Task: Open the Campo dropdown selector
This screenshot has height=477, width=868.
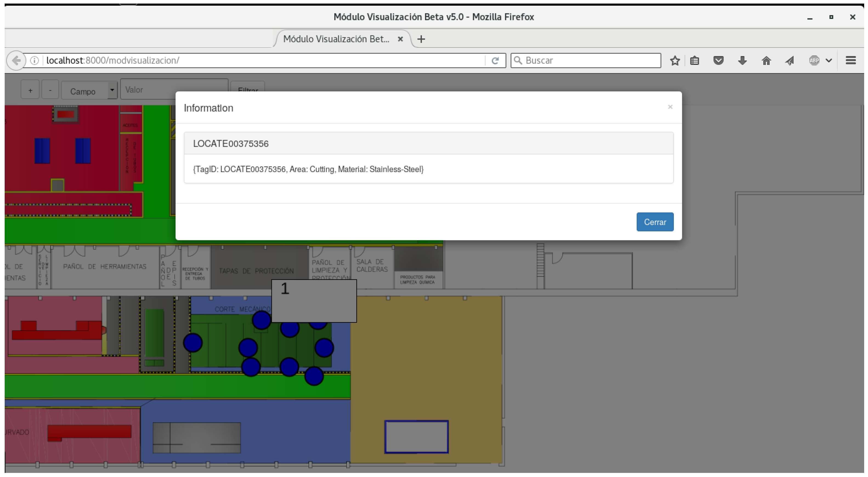Action: click(89, 90)
